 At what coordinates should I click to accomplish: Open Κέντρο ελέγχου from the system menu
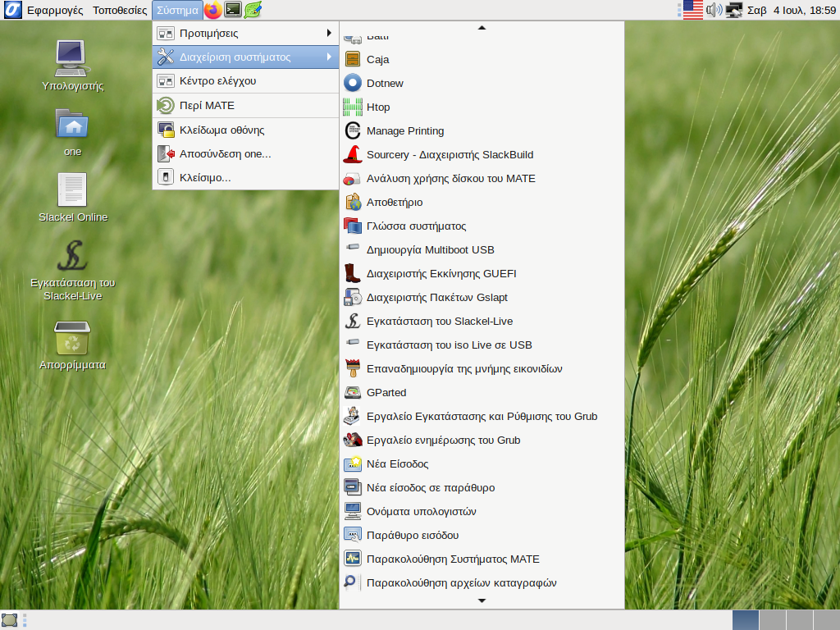click(x=246, y=81)
